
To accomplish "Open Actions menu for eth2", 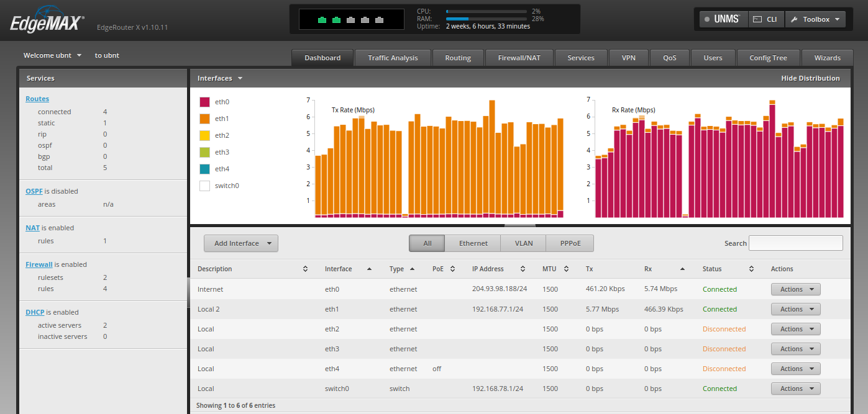I will click(795, 329).
